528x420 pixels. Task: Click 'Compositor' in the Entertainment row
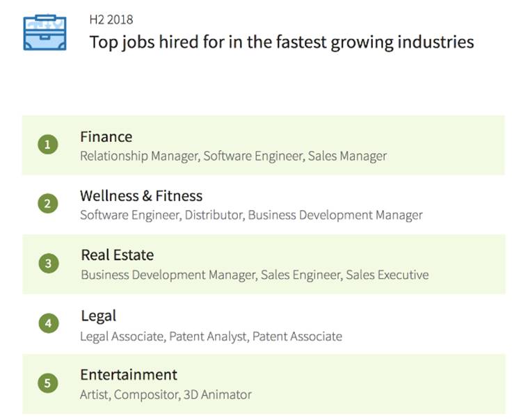click(145, 395)
